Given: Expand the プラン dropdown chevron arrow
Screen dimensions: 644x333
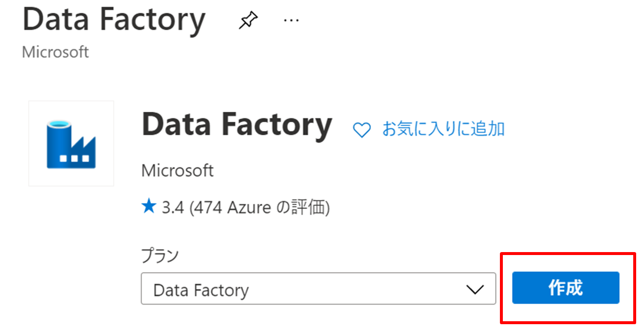Looking at the screenshot, I should click(475, 290).
